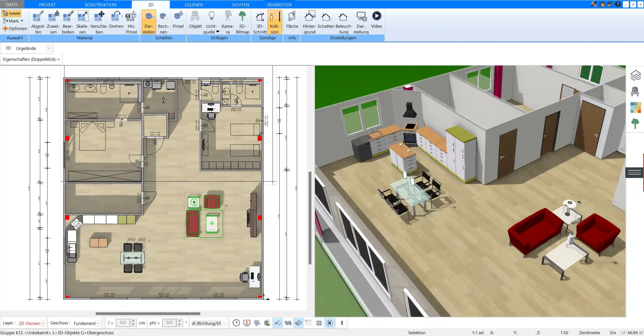Viewport: 644px width, 336px height.
Task: Toggle the grid display button
Action: [x=319, y=323]
